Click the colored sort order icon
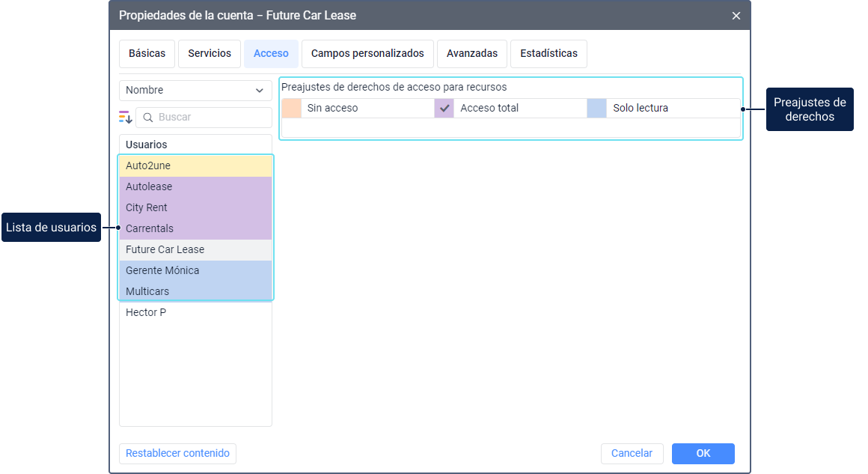 [126, 117]
